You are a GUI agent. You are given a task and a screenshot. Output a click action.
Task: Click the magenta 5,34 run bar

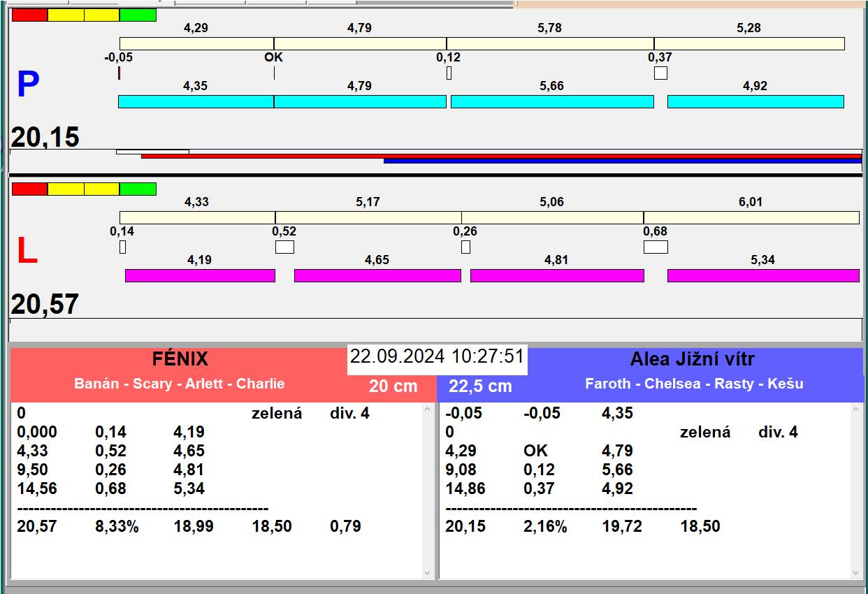762,275
